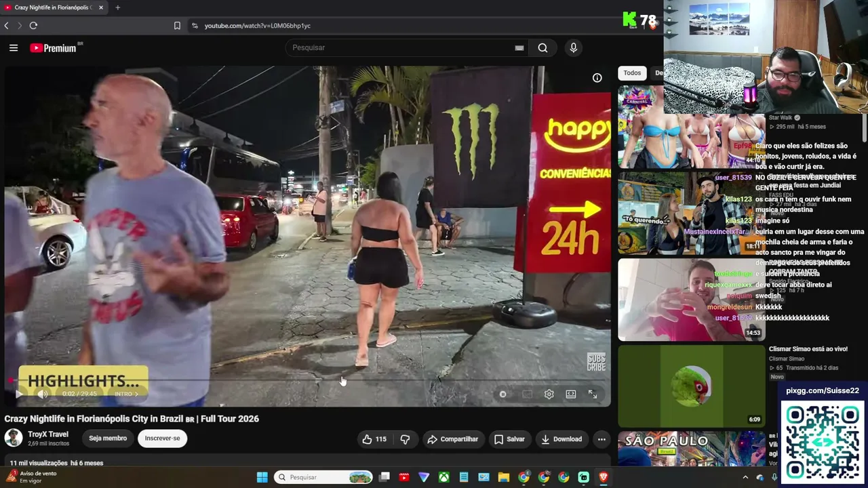Open File Explorer folder icon on taskbar
This screenshot has height=488, width=868.
coord(504,477)
